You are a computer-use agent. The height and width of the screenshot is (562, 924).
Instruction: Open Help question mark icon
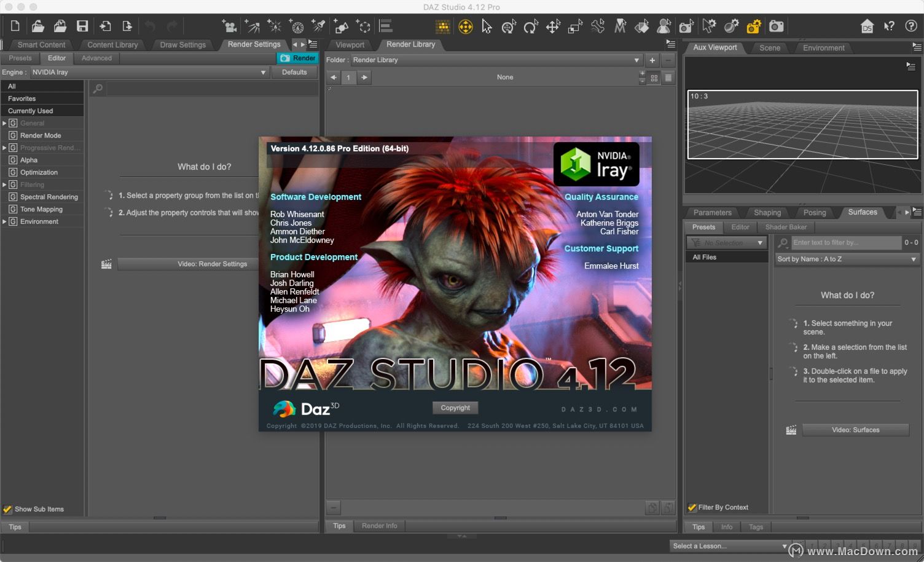click(911, 26)
